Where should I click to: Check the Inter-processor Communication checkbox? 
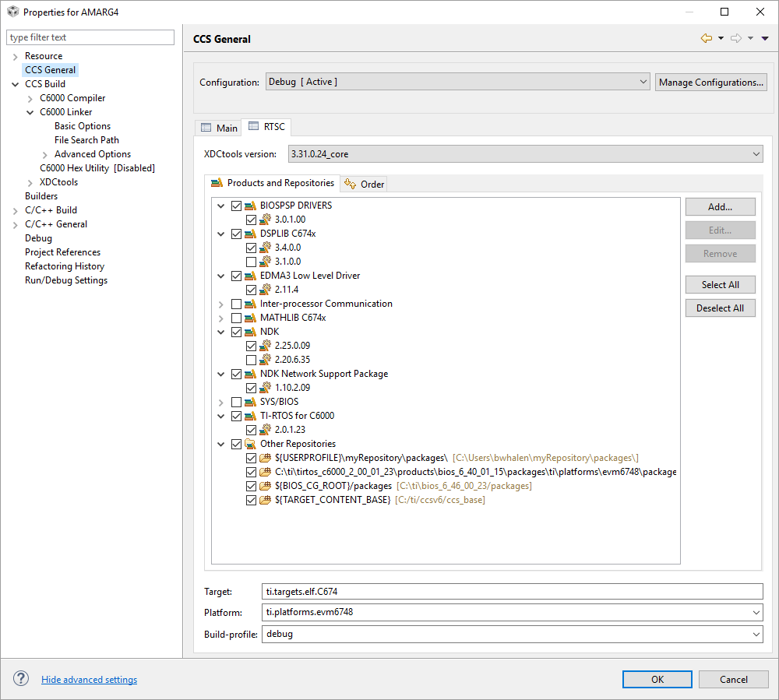click(236, 303)
